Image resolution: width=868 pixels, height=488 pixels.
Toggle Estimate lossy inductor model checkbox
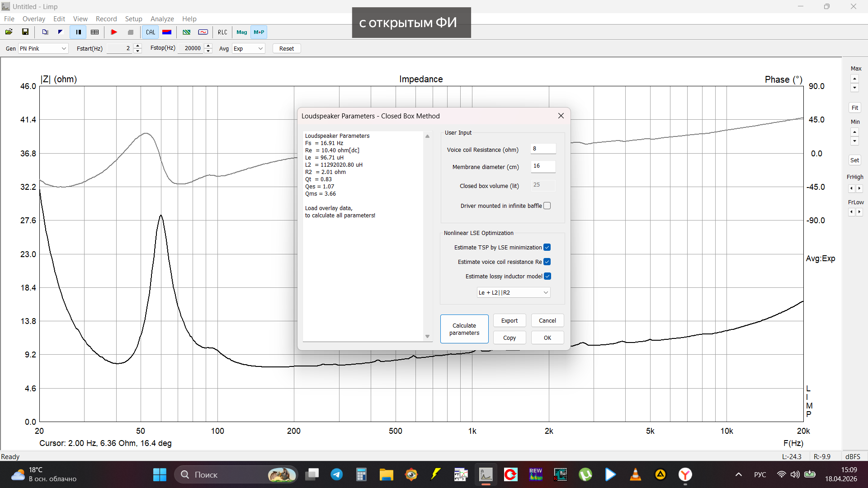point(547,276)
